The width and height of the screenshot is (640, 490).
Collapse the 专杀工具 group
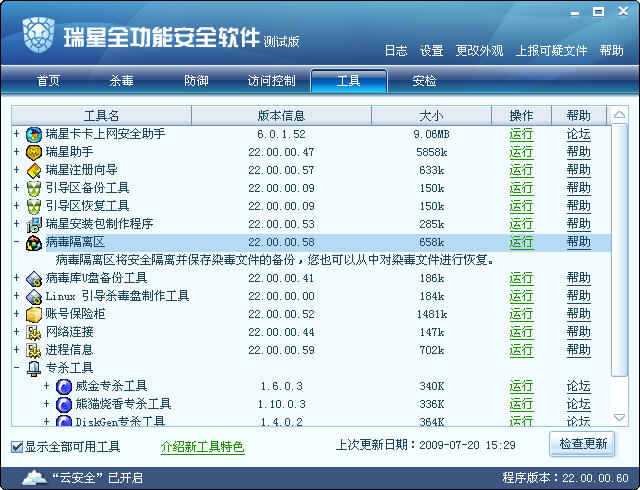(x=16, y=367)
